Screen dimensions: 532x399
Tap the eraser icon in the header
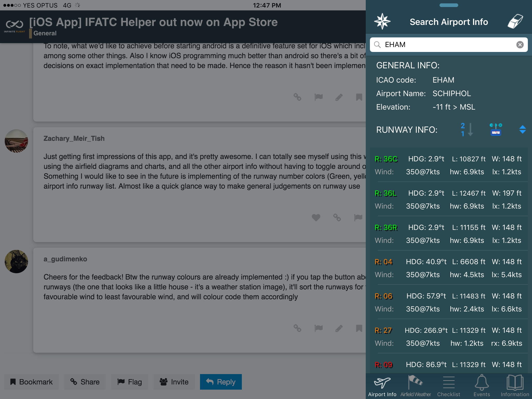pyautogui.click(x=515, y=22)
